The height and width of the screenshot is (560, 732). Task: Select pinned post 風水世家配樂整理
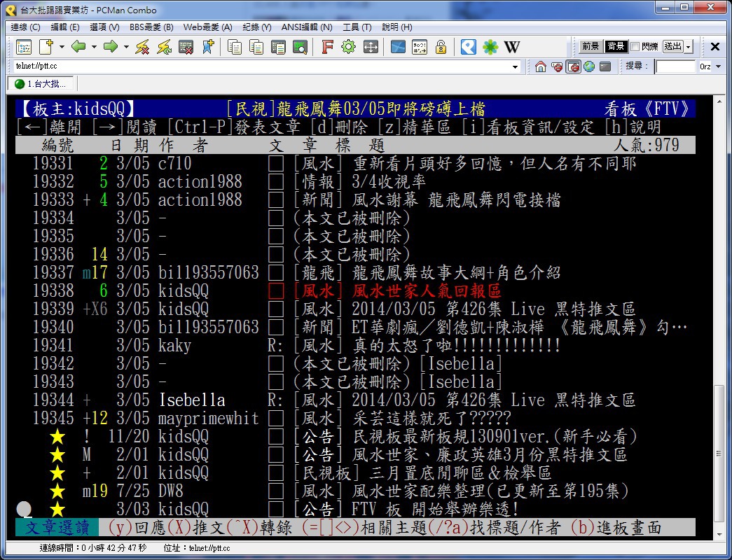pos(355,491)
